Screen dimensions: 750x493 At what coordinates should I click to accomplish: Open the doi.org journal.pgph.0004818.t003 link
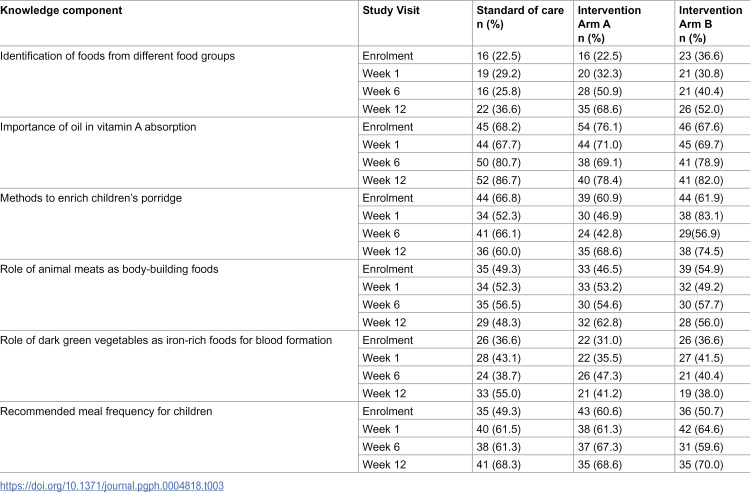coord(112,486)
